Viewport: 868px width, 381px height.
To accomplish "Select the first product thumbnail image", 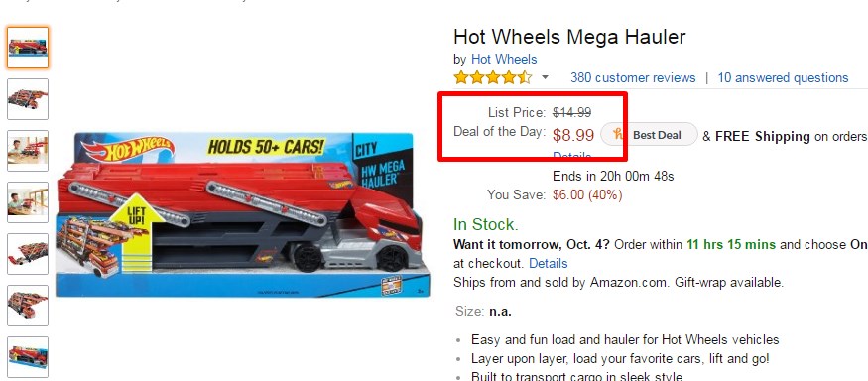I will click(28, 48).
